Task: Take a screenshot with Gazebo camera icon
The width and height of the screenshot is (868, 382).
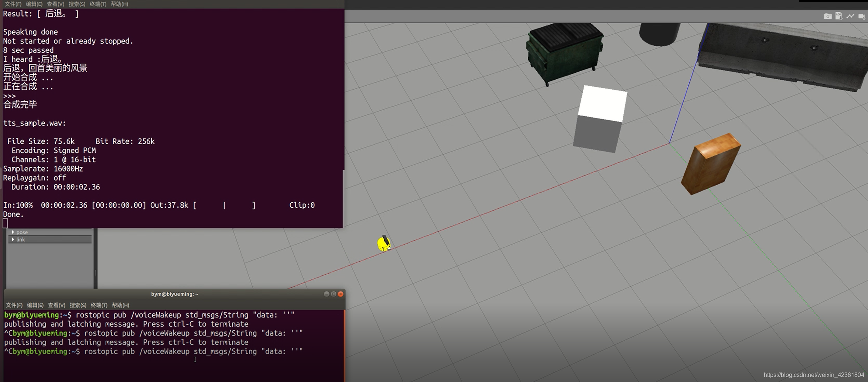Action: (827, 16)
